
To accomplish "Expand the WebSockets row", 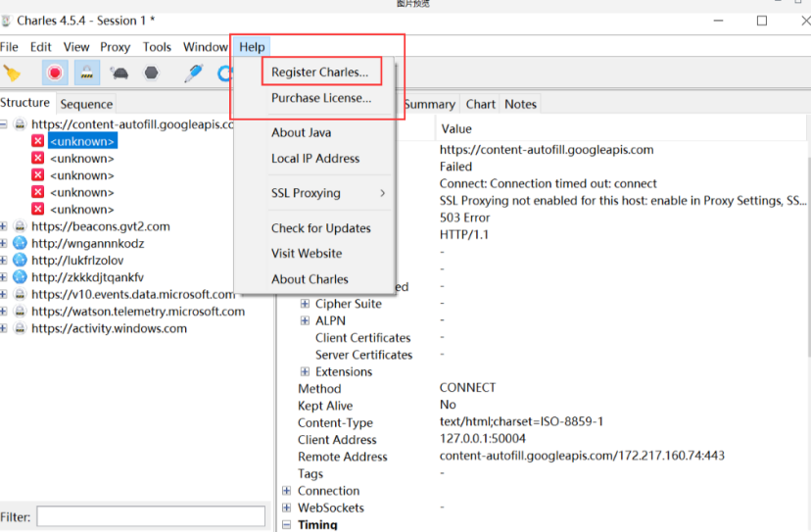I will [287, 508].
